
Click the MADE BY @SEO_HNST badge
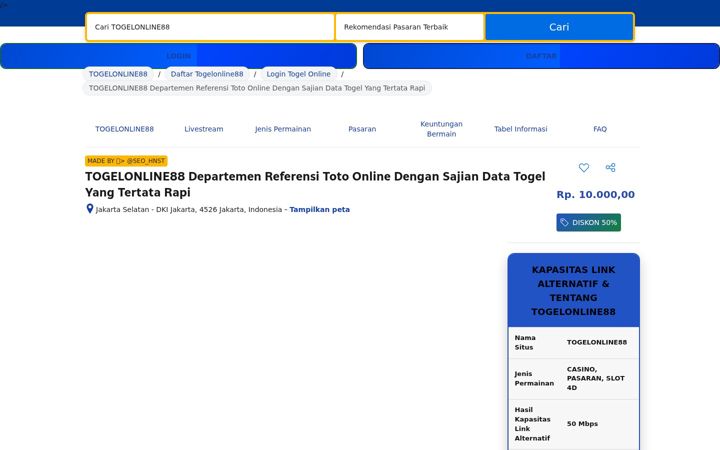[x=126, y=161]
